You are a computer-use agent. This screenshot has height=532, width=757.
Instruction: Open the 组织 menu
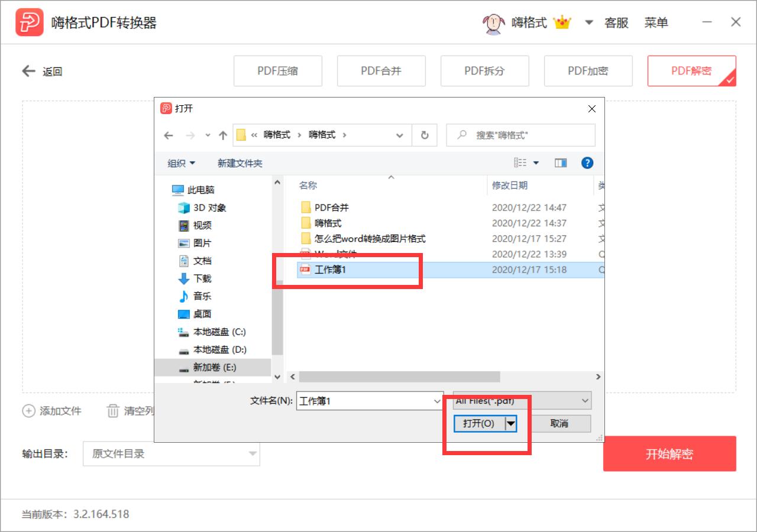coord(181,163)
